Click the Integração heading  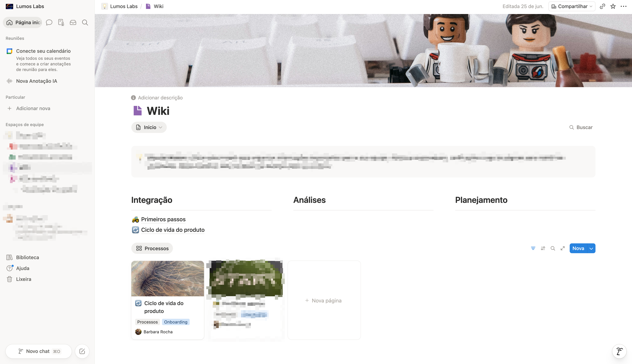[x=152, y=200]
